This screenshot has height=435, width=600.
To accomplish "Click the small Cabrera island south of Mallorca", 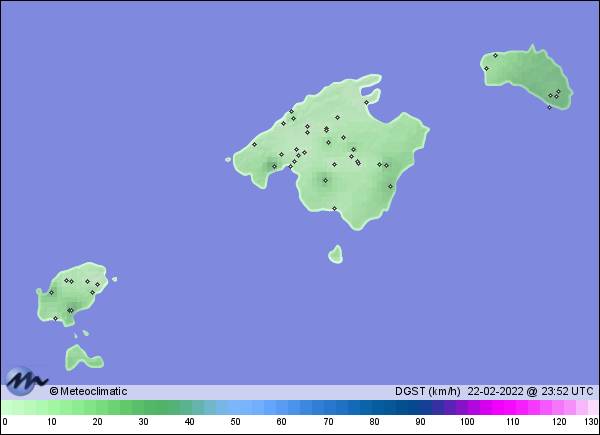I will point(336,254).
